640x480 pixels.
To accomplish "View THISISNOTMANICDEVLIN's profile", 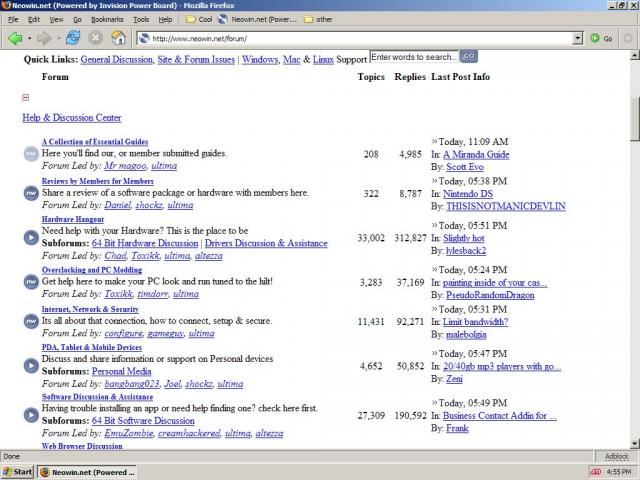I will click(506, 207).
